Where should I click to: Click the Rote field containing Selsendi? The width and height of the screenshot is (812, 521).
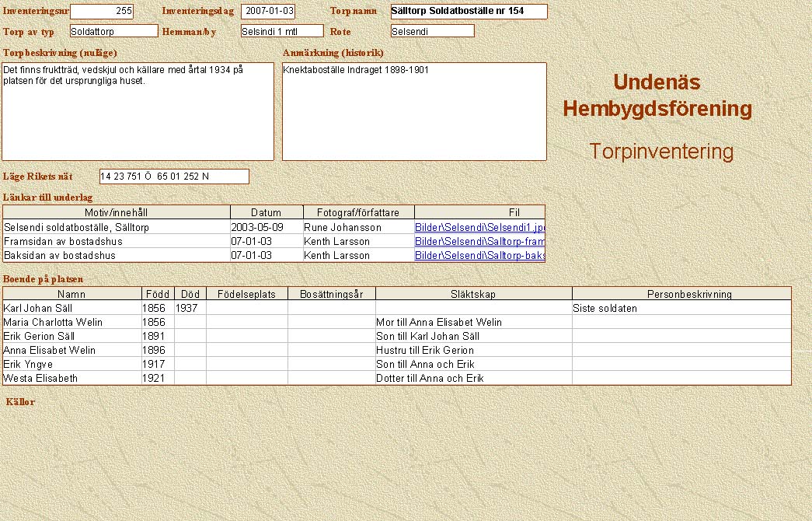point(432,32)
